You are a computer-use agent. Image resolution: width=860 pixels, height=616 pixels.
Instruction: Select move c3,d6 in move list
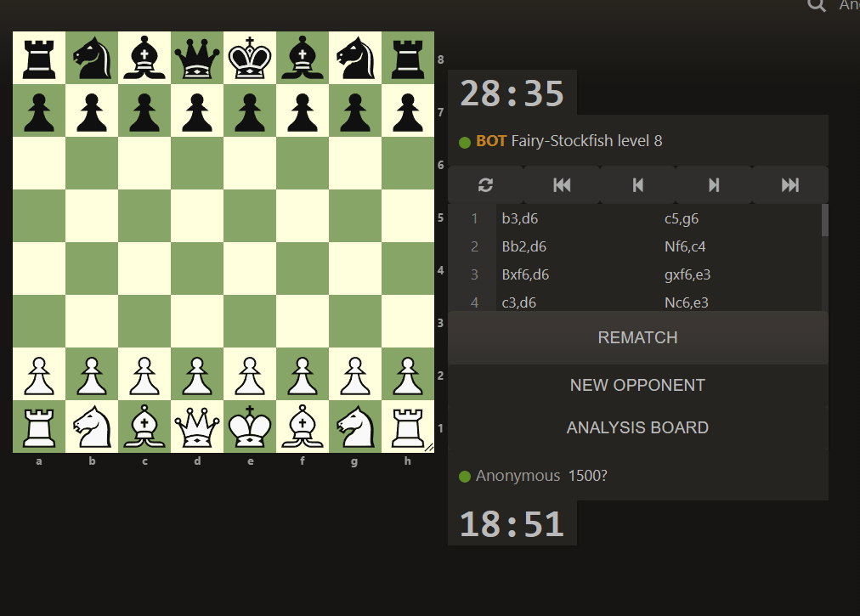coord(519,302)
